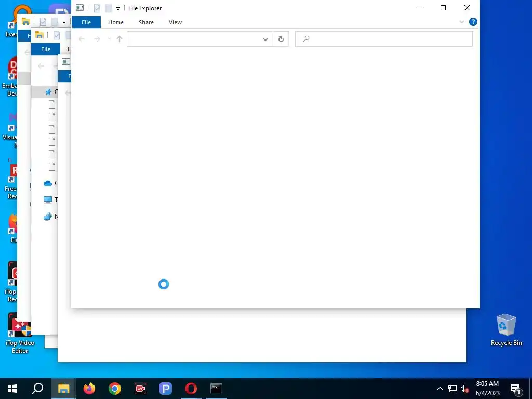
Task: Expand the ribbon with the chevron
Action: coord(462,22)
